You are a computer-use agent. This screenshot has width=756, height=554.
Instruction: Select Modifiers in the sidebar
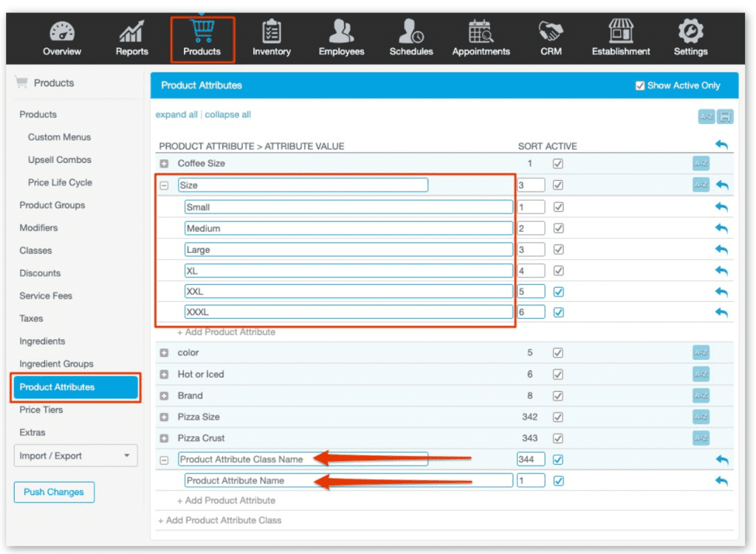(x=38, y=228)
